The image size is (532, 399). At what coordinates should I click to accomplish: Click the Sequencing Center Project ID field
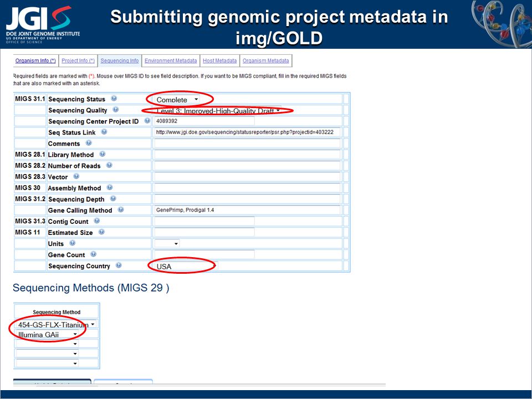(204, 121)
